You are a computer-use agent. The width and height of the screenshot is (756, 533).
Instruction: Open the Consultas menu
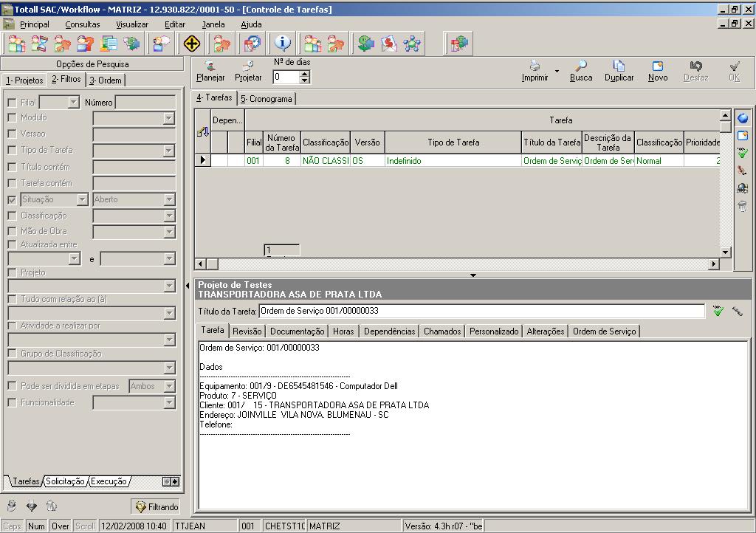click(83, 24)
